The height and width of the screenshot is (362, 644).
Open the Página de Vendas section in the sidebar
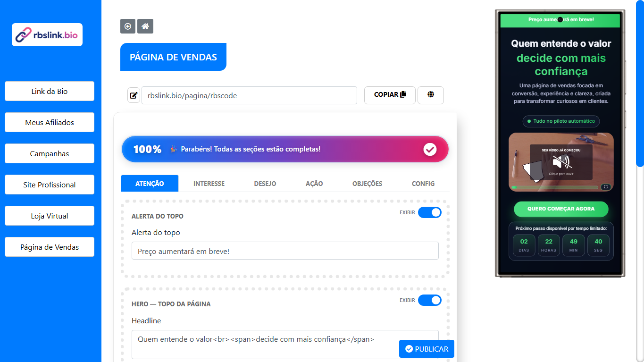point(49,247)
